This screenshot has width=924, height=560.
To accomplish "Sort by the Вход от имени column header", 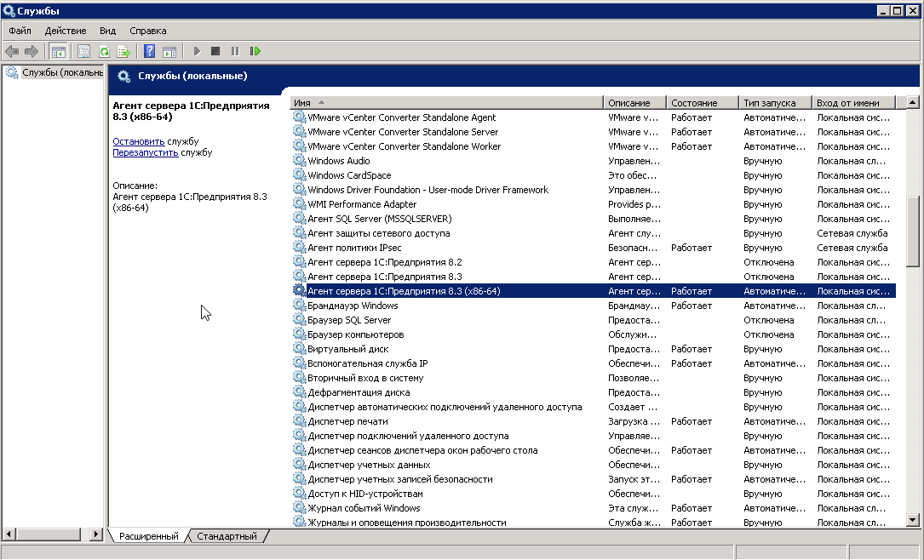I will coord(854,103).
